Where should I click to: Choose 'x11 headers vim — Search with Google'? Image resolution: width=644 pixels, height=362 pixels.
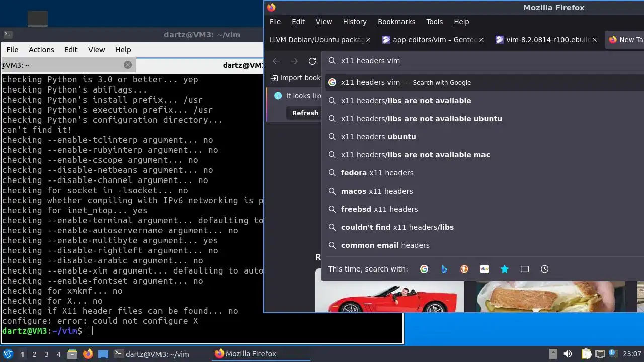pos(484,82)
